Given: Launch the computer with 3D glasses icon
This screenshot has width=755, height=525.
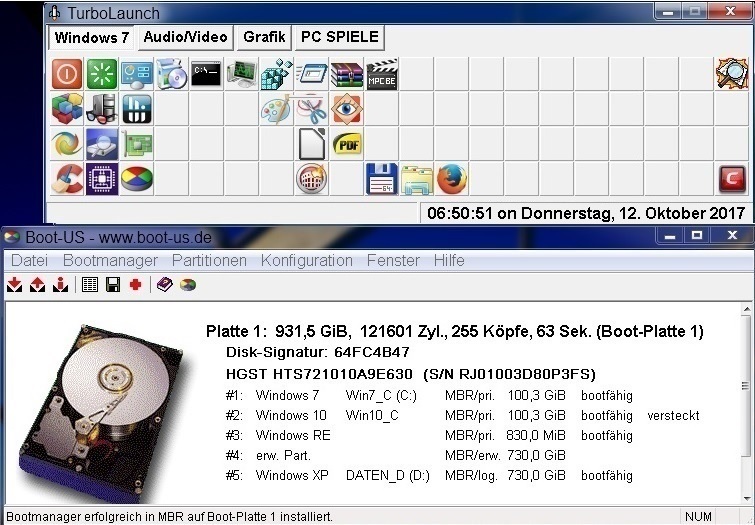Looking at the screenshot, I should pos(102,109).
